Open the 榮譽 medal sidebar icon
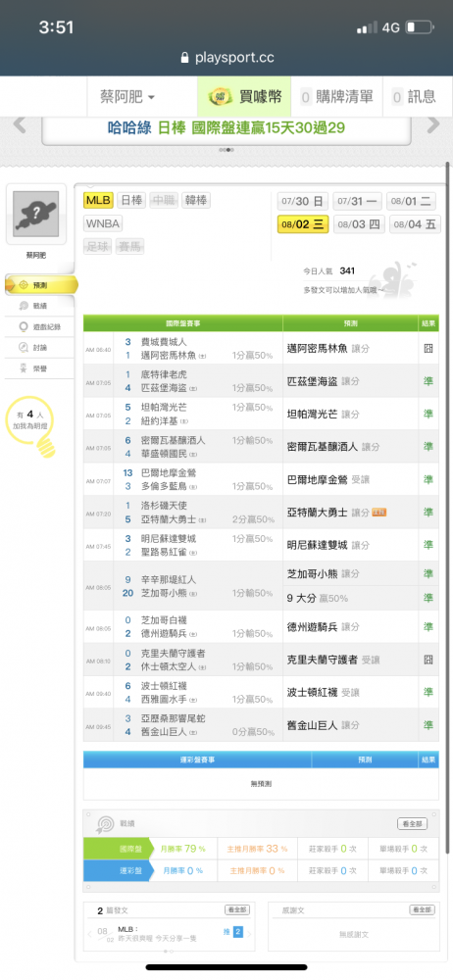 (x=24, y=368)
